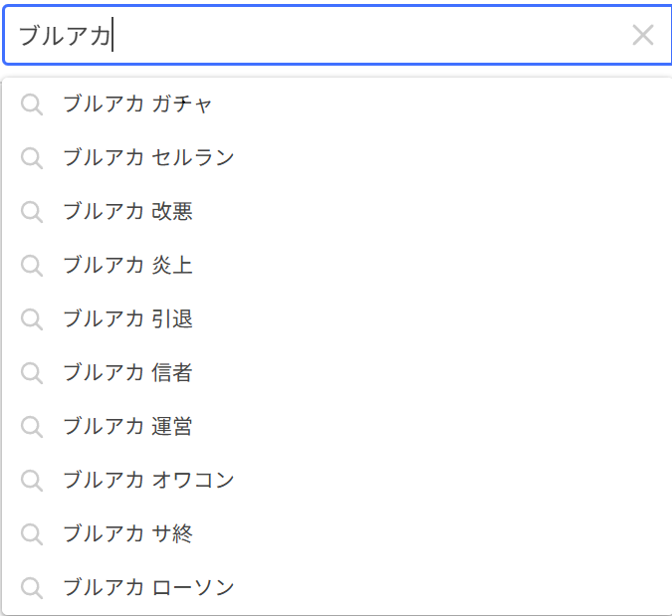Screen dimensions: 672x616
Task: Click the magnifier icon beside ブルアカ オワコン
Action: click(x=32, y=481)
